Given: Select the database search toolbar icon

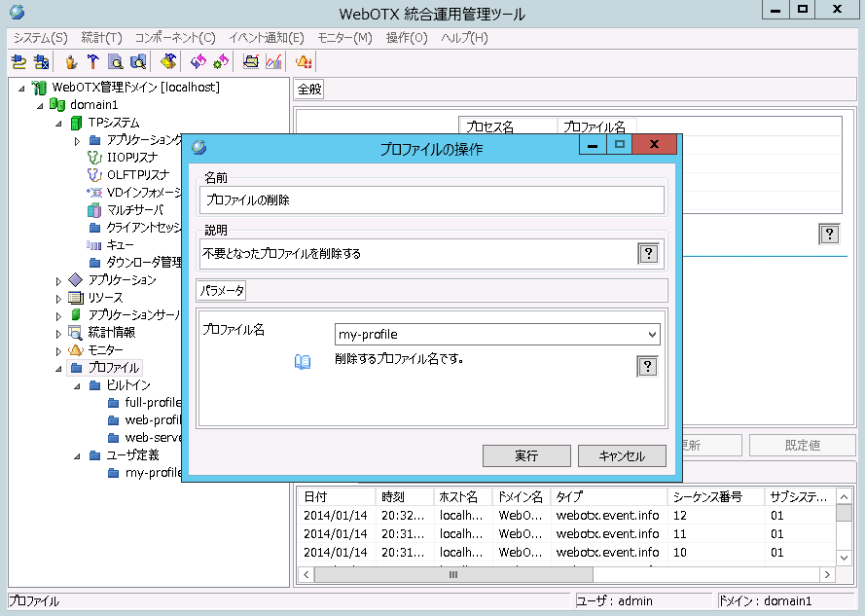Looking at the screenshot, I should [x=136, y=60].
